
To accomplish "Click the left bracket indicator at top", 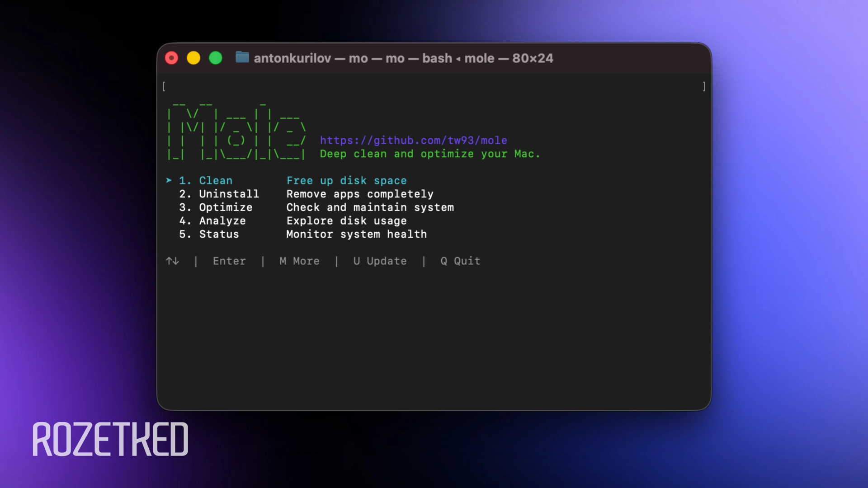I will [164, 86].
